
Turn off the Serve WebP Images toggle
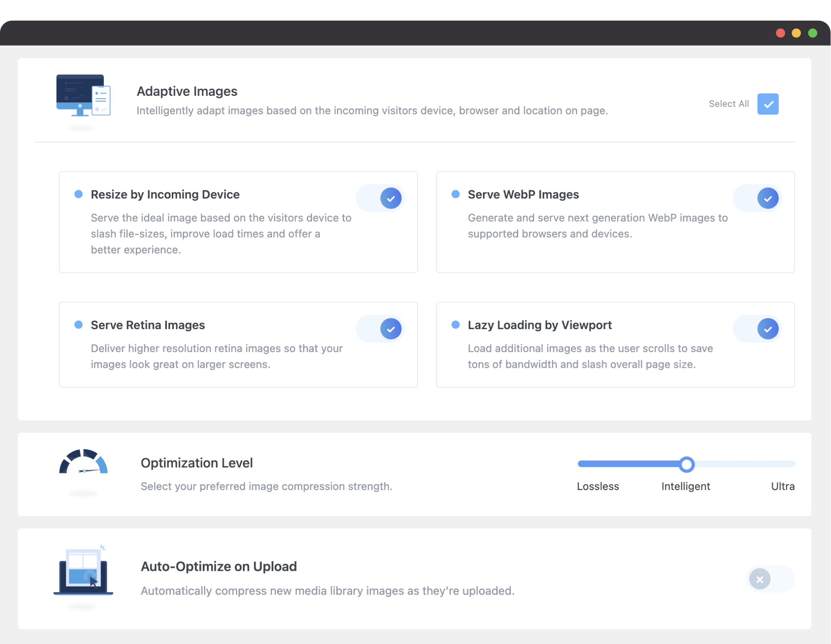pyautogui.click(x=757, y=198)
